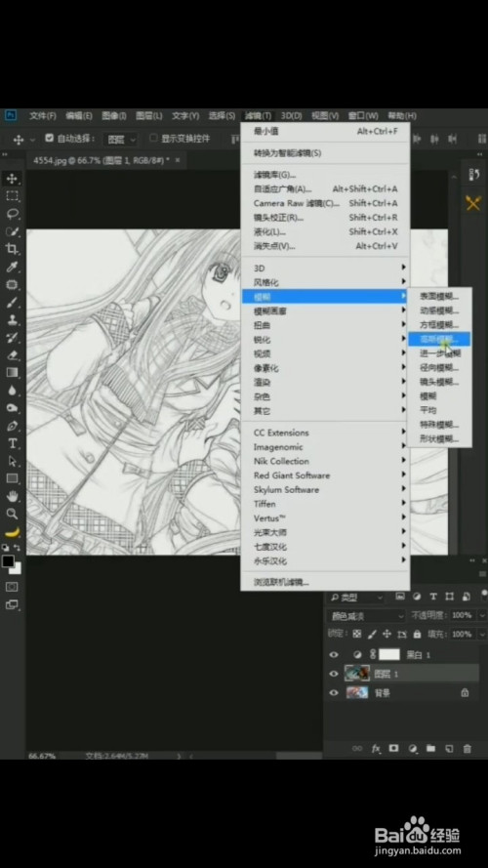Select the Eyedropper tool
The width and height of the screenshot is (488, 868).
pos(12,267)
